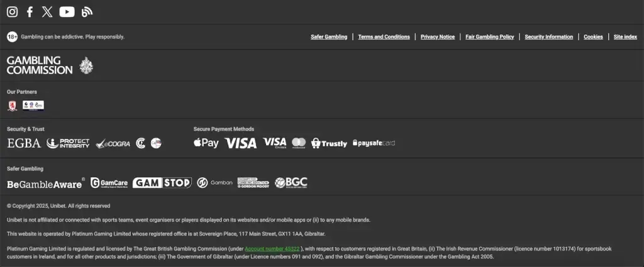Visit the X (Twitter) profile icon
Image resolution: width=644 pixels, height=267 pixels.
coord(47,12)
